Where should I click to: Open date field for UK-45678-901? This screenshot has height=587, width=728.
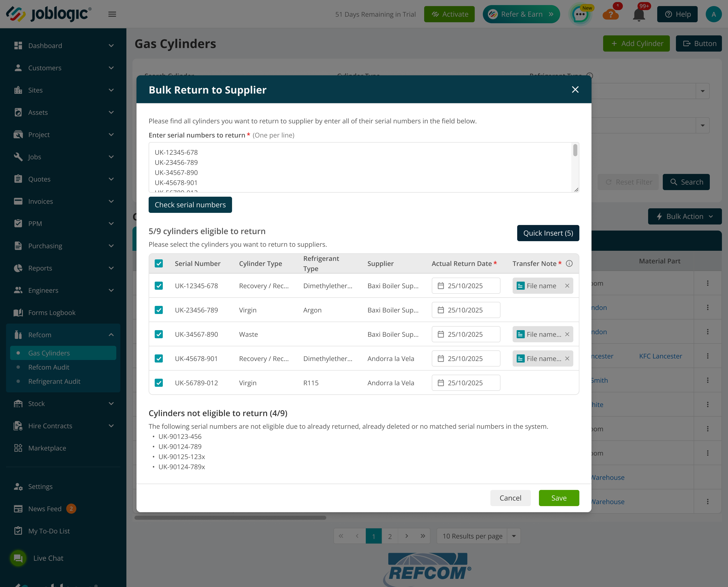tap(466, 358)
